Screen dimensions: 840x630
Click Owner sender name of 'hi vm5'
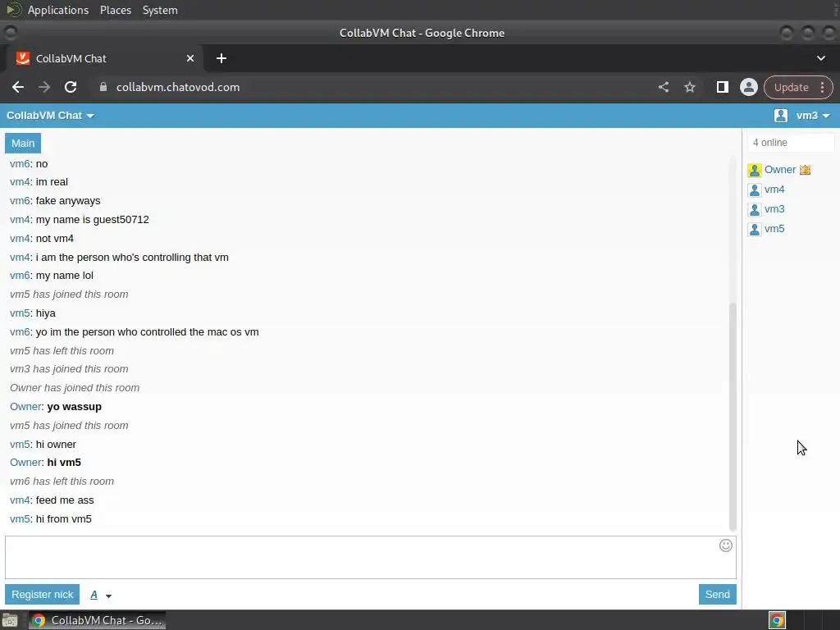coord(25,463)
